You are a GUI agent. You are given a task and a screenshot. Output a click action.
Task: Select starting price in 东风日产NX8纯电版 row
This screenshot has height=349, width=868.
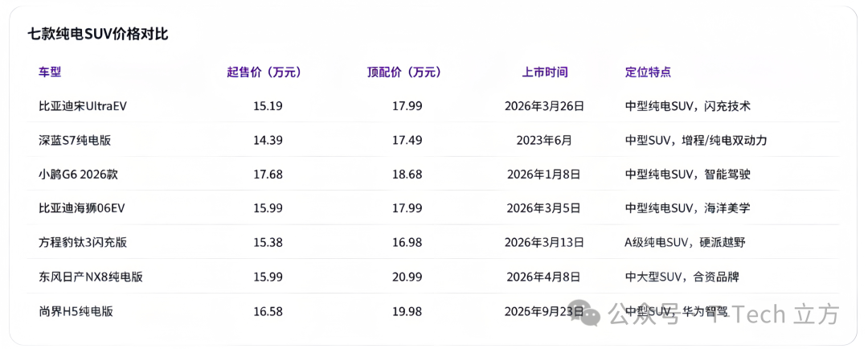click(268, 277)
